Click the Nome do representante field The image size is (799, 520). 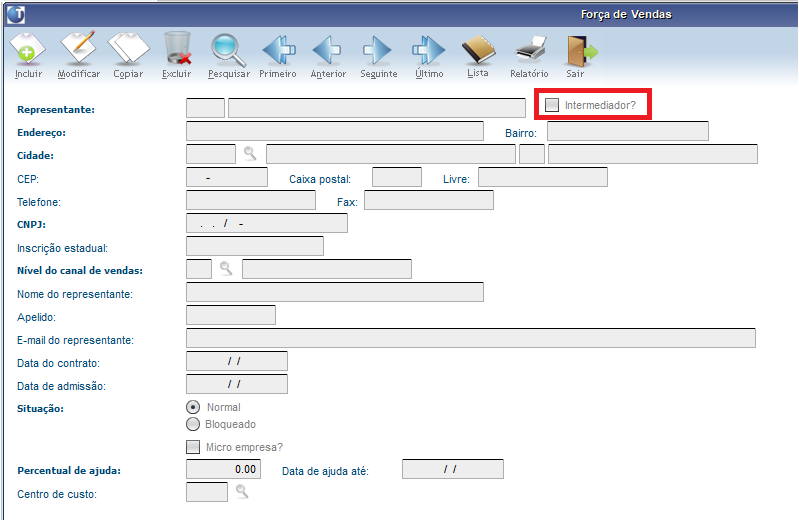coord(335,292)
